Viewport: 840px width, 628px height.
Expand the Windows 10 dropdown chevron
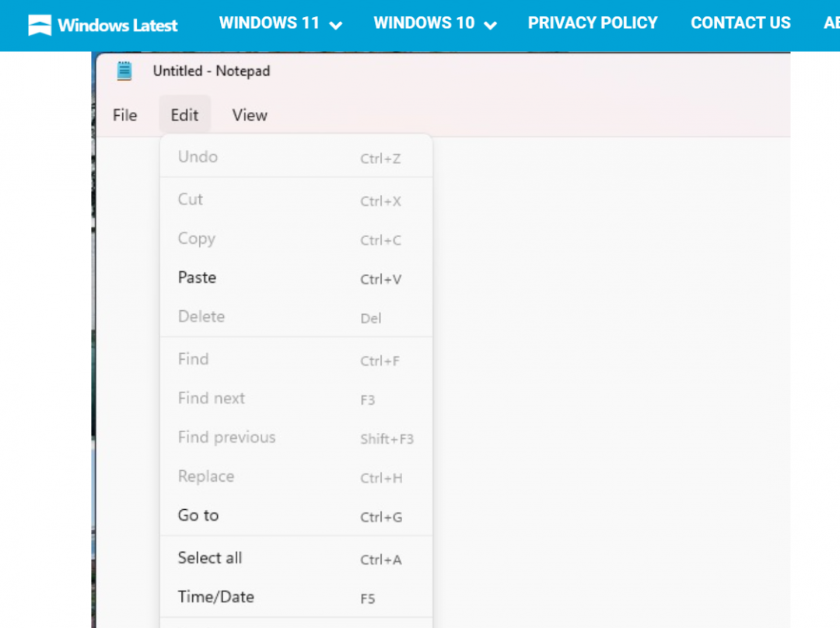click(491, 25)
